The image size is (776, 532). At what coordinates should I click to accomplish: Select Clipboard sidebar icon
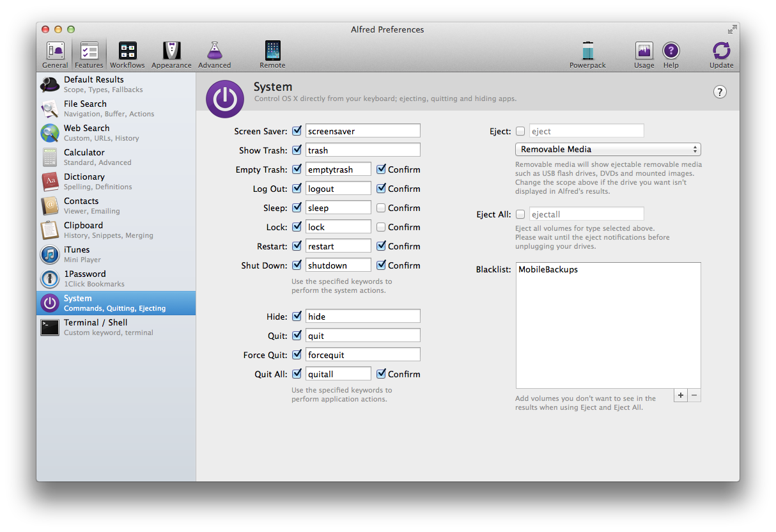pos(50,230)
